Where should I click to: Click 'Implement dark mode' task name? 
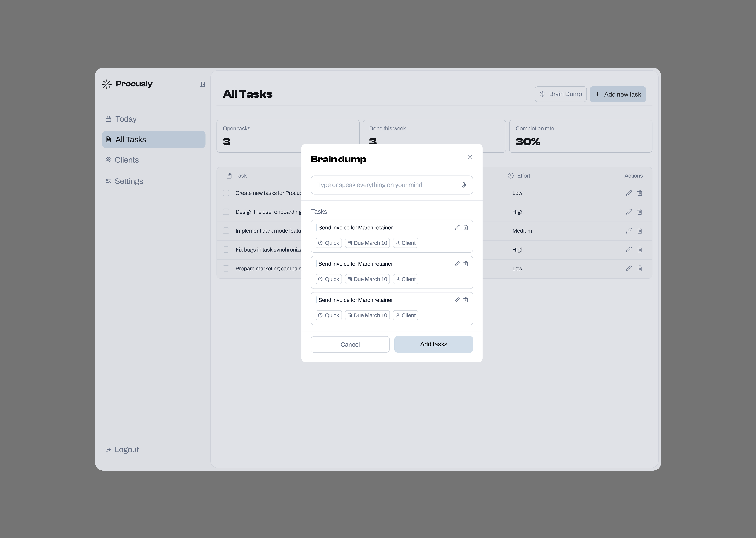coord(268,231)
